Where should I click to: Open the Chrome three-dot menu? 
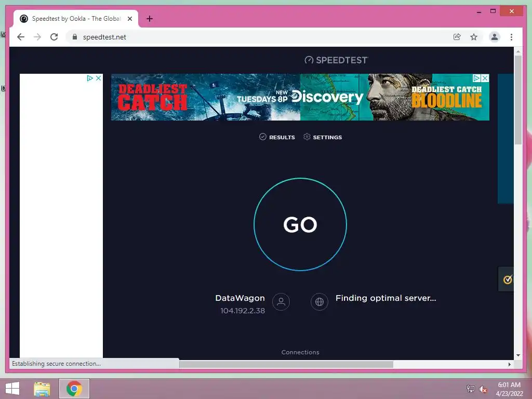coord(511,37)
